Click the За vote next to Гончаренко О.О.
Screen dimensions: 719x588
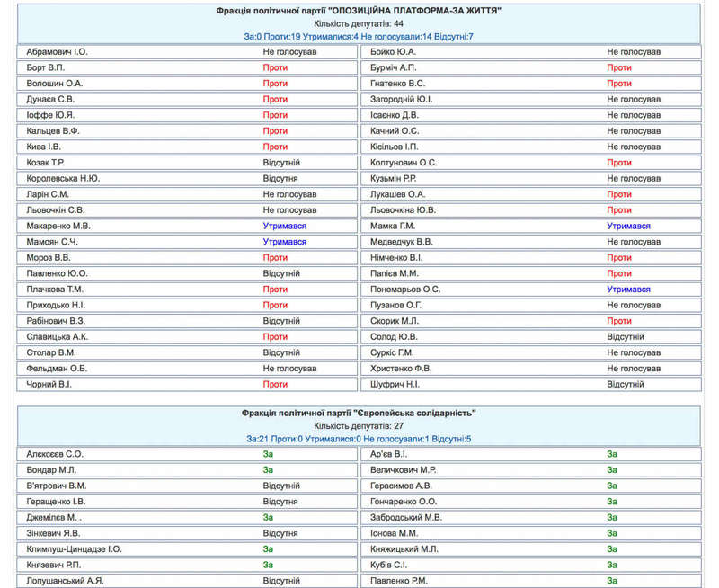(x=612, y=502)
